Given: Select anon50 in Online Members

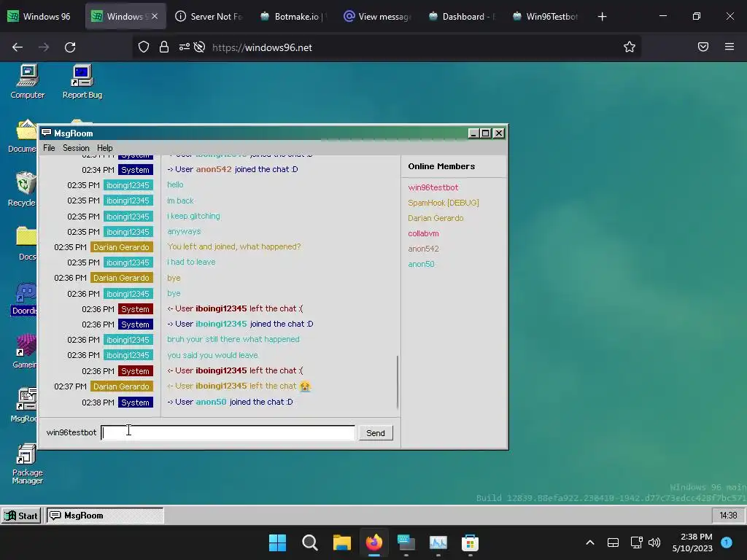Looking at the screenshot, I should coord(421,264).
